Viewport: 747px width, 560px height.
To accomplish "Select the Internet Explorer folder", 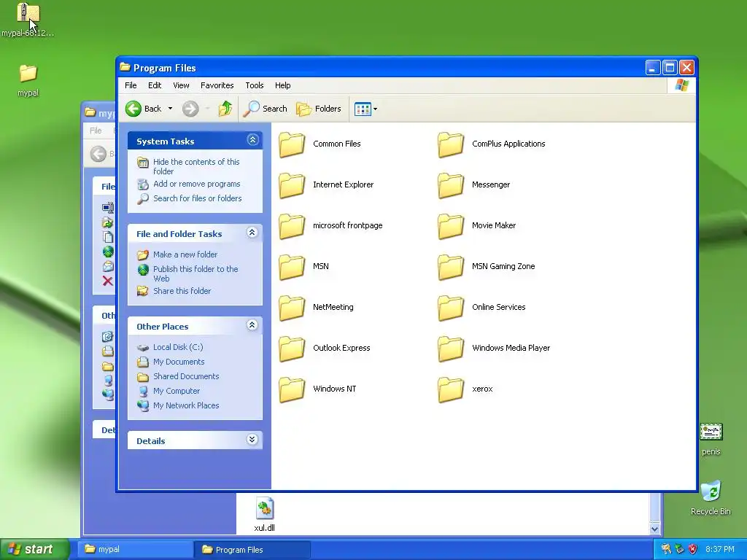I will point(326,185).
